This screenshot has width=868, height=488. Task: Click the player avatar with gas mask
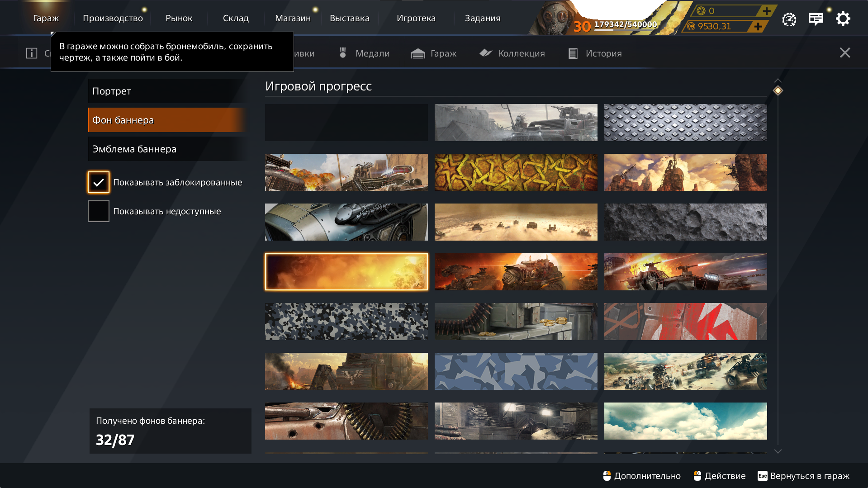pyautogui.click(x=553, y=19)
